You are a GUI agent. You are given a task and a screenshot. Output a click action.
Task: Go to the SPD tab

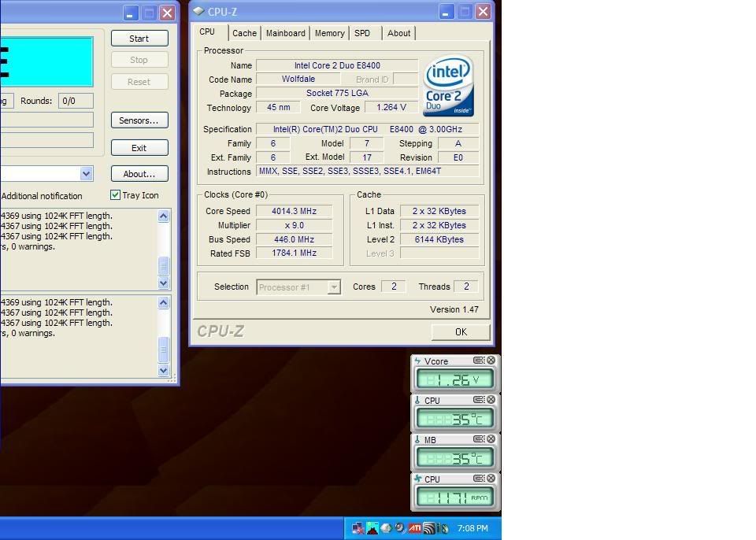click(x=362, y=33)
